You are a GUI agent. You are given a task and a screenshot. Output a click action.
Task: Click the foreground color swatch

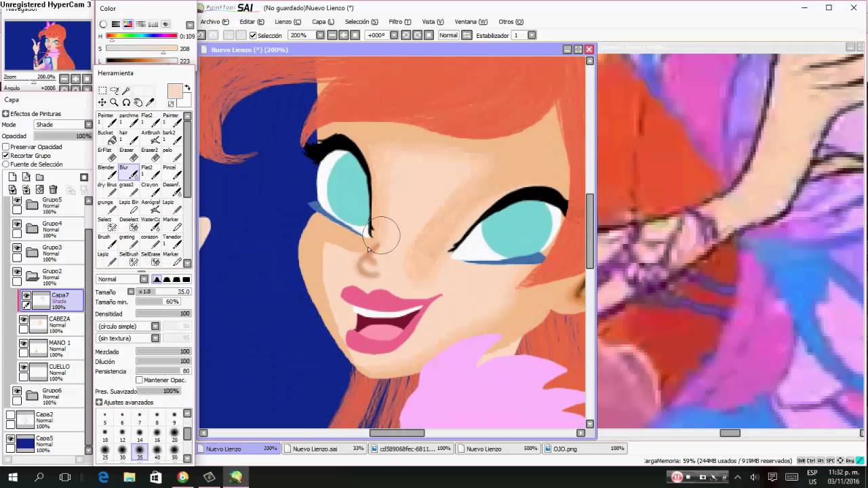174,91
